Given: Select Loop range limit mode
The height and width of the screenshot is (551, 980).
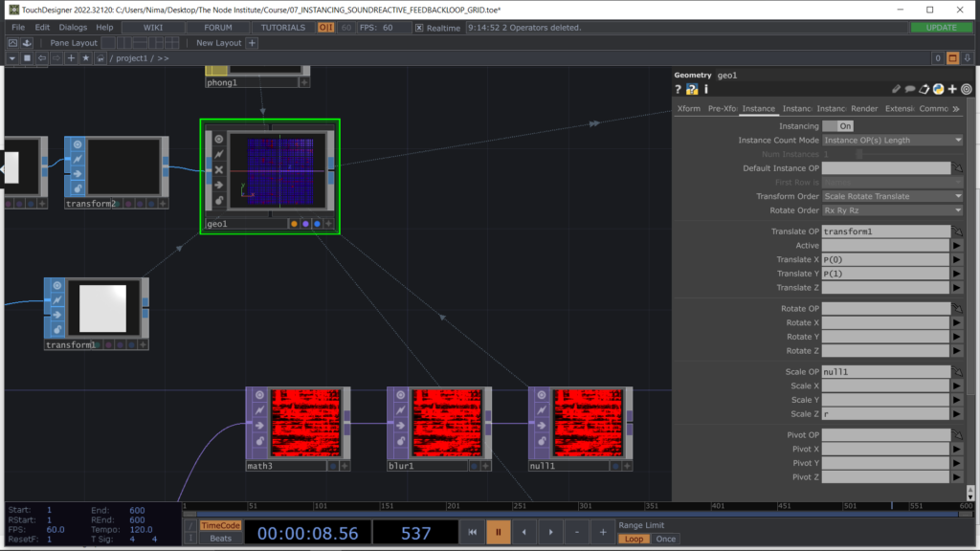Looking at the screenshot, I should coord(634,539).
